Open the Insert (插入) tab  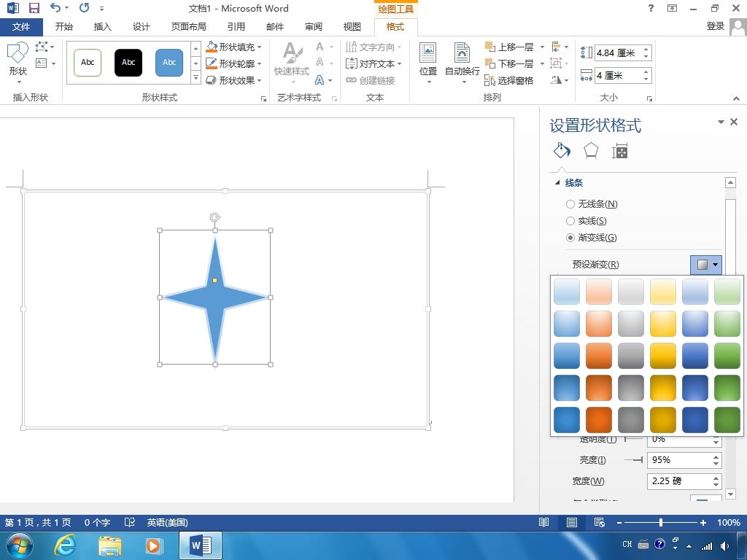pyautogui.click(x=102, y=27)
